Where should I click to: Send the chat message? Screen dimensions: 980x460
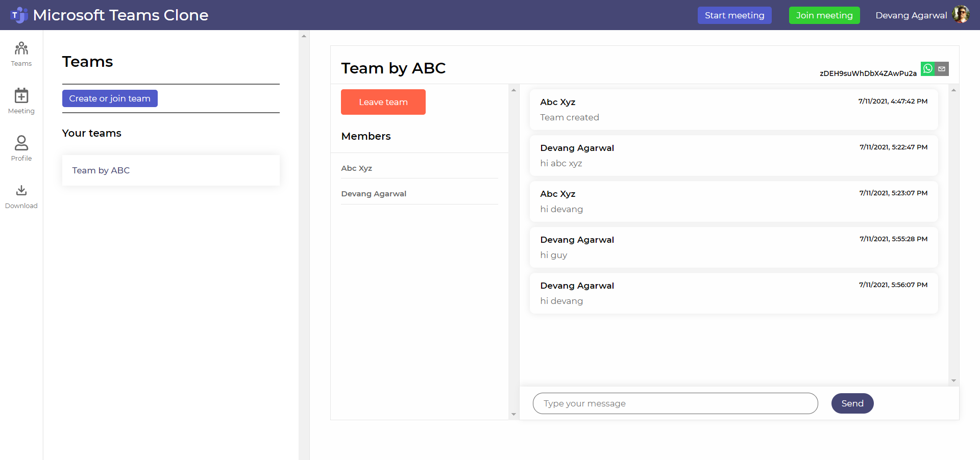pyautogui.click(x=852, y=403)
